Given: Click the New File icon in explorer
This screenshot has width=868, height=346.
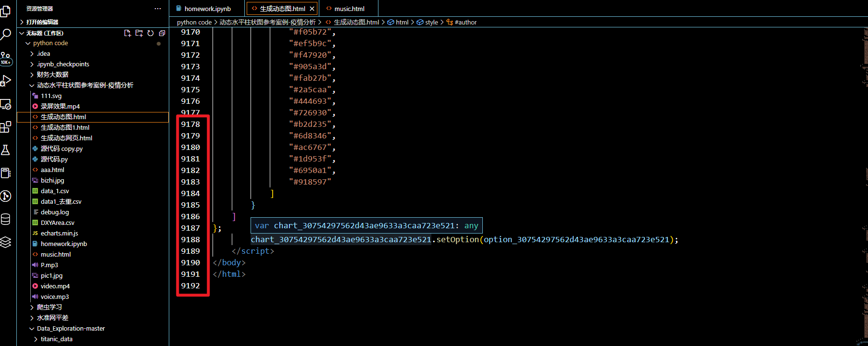Looking at the screenshot, I should tap(127, 33).
